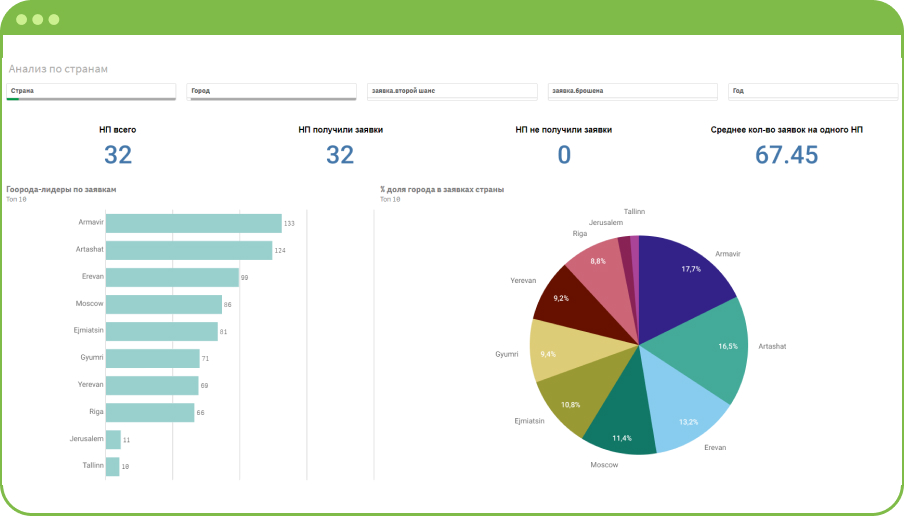Click the Gyumri bar showing 71

click(152, 358)
